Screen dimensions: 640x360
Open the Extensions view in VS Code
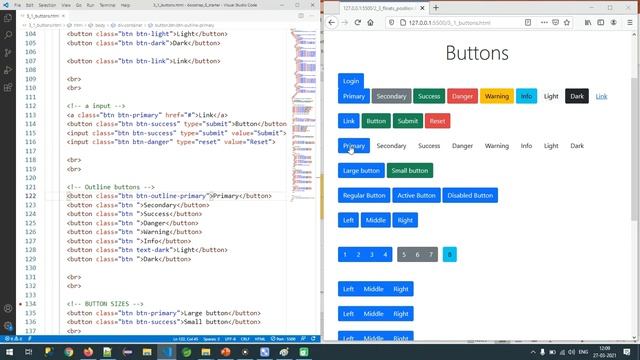click(8, 88)
